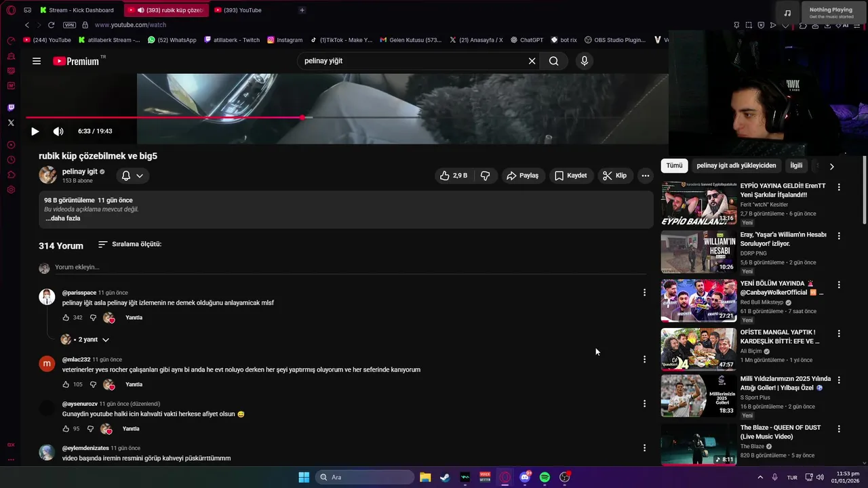Screen dimensions: 868x488
Task: Open Discord from the Windows taskbar
Action: click(x=525, y=478)
